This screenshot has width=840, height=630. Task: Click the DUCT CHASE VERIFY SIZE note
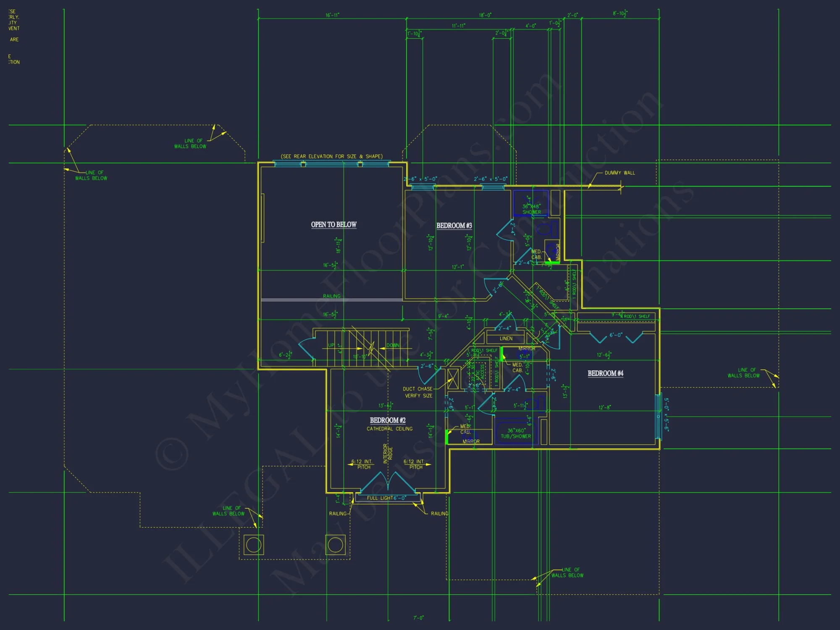tap(417, 392)
